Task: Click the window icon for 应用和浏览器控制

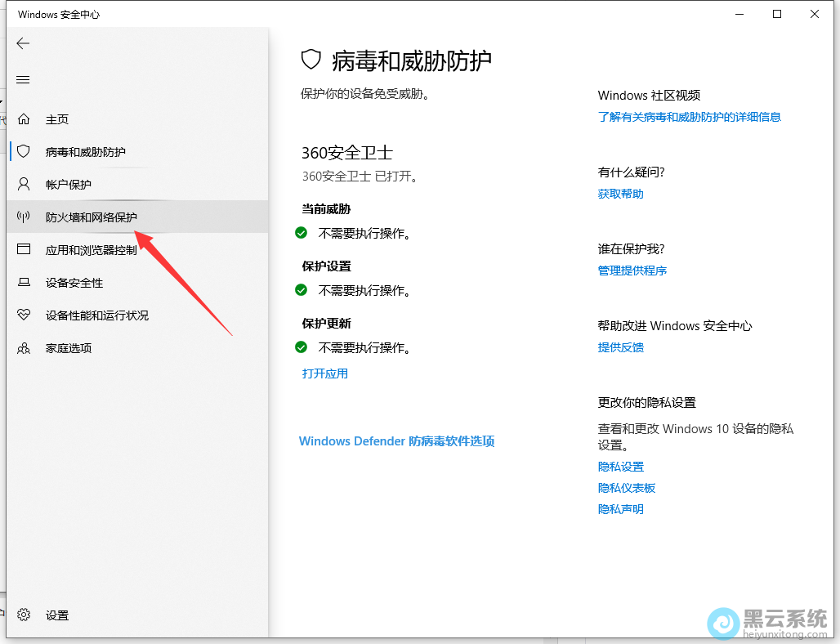Action: [24, 249]
